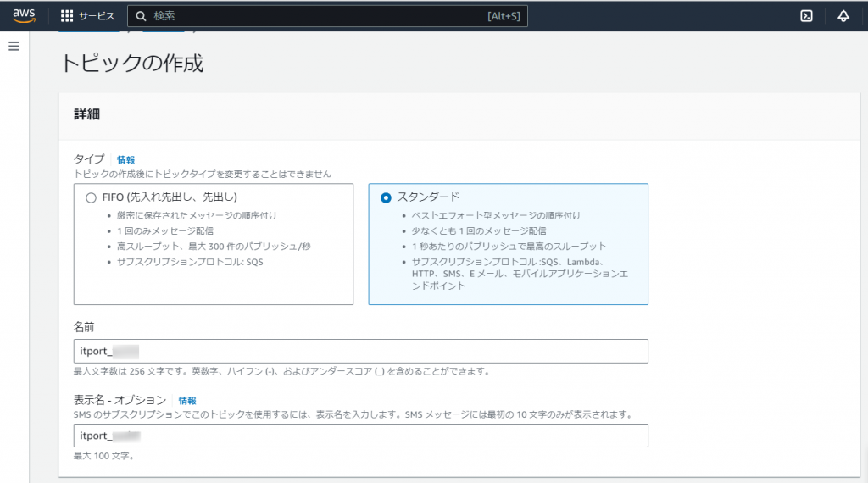Viewport: 868px width, 483px height.
Task: Click the AWS logo home icon
Action: (x=24, y=15)
